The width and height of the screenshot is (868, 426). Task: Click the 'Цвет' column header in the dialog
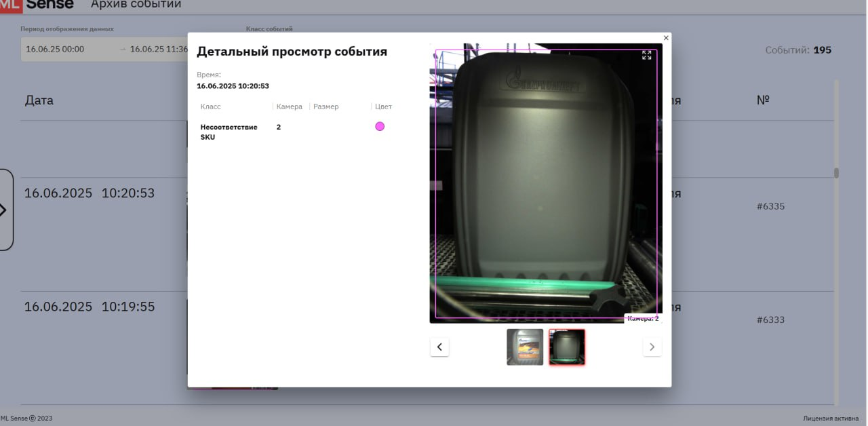(384, 106)
